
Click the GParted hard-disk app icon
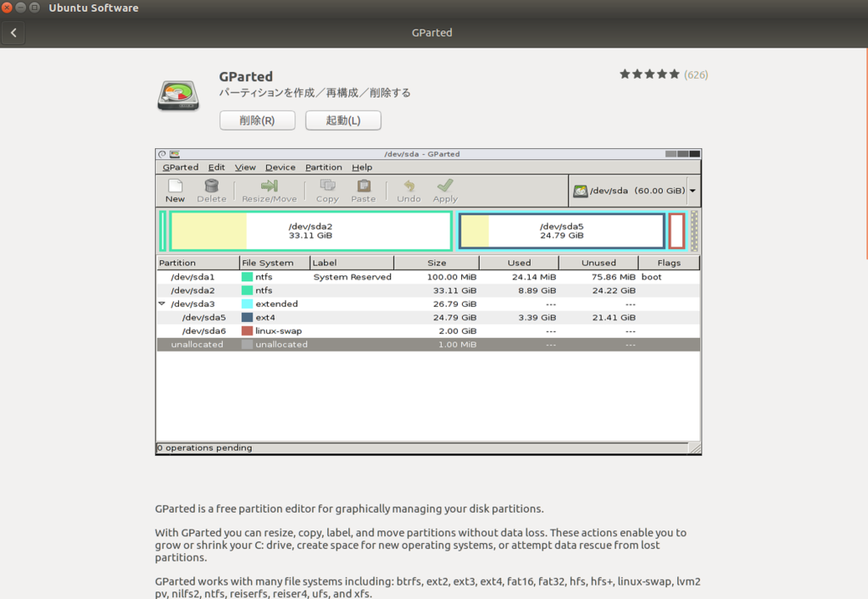click(x=178, y=95)
